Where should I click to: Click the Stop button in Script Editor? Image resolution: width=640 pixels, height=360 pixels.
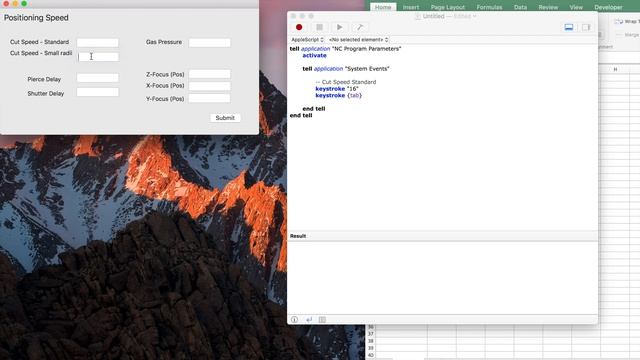click(320, 27)
